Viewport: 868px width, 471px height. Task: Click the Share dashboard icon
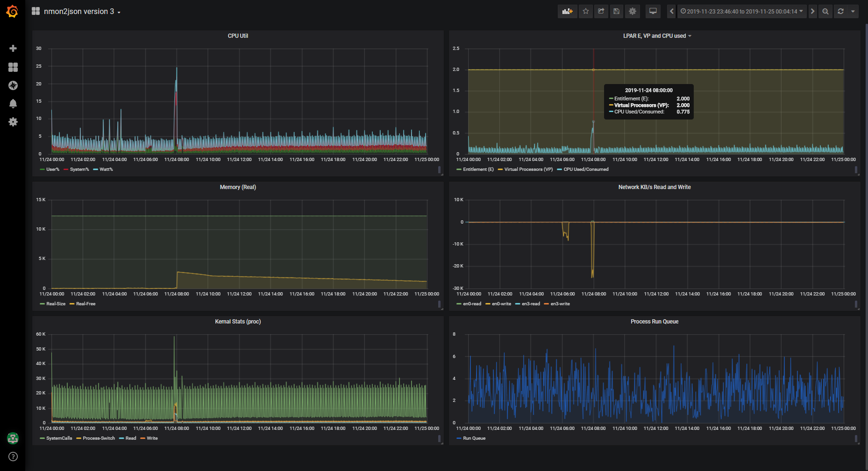601,11
